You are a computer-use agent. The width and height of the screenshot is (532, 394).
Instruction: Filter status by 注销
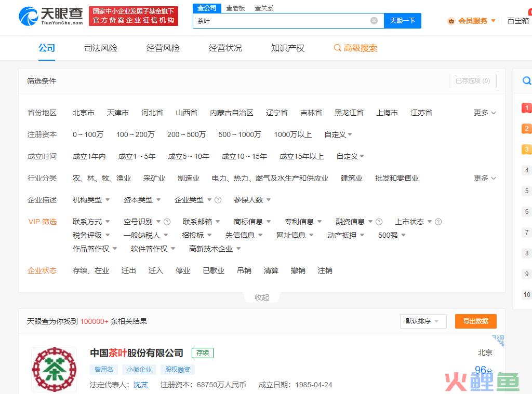pyautogui.click(x=325, y=270)
